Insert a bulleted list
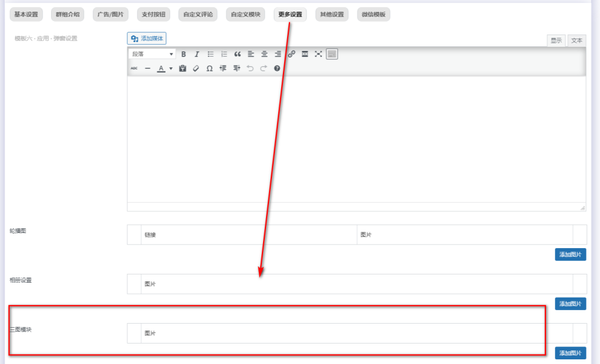The height and width of the screenshot is (364, 600). click(x=210, y=54)
